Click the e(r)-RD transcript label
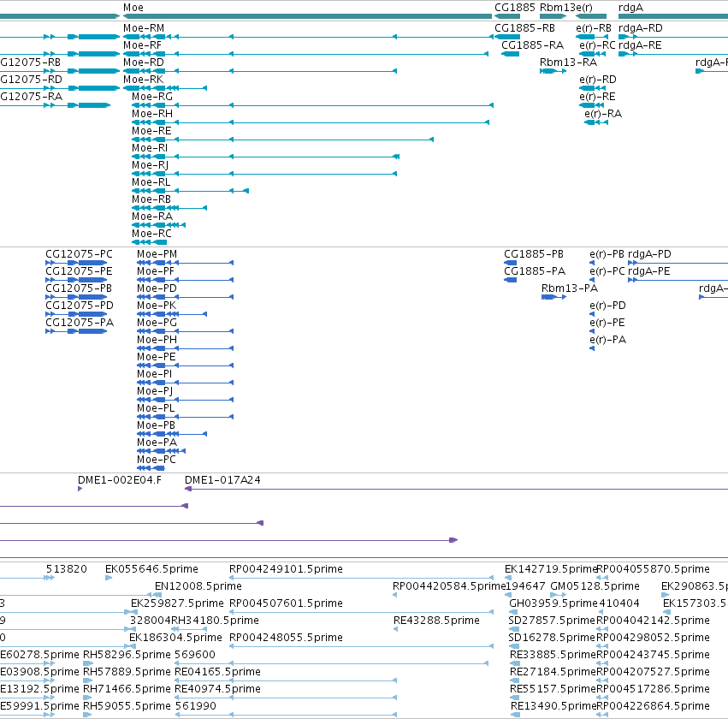This screenshot has height=719, width=728. (598, 80)
